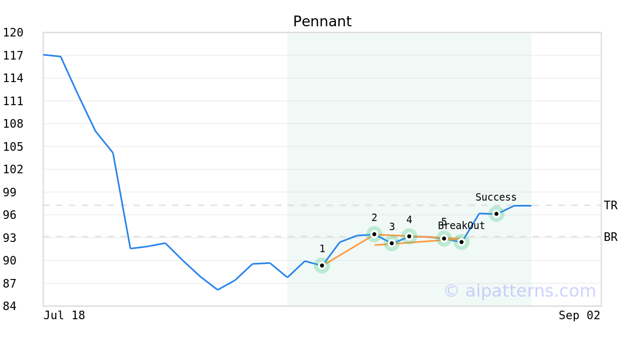Screen dimensions: 644x338
Task: Click the BreakOut text label
Action: 462,226
